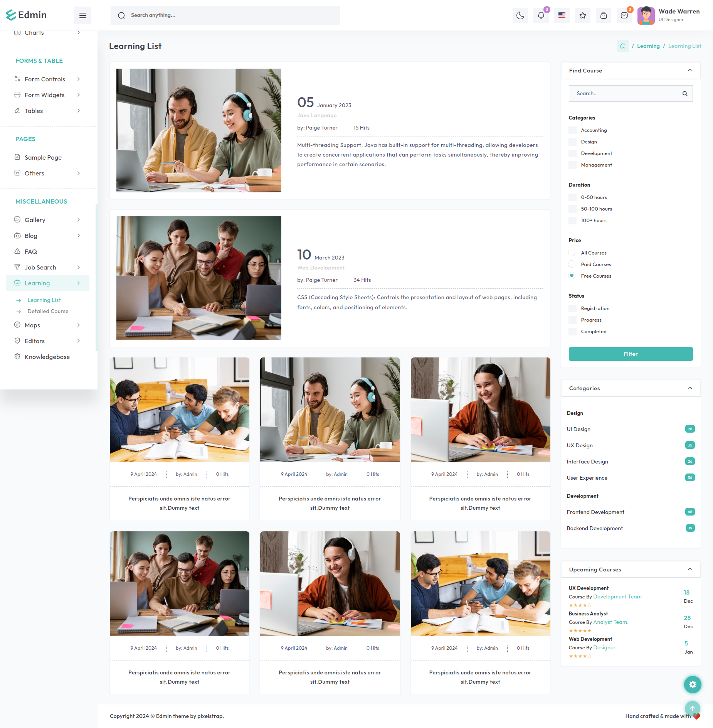Open the FAQ sidebar menu item
The height and width of the screenshot is (728, 713).
(31, 251)
